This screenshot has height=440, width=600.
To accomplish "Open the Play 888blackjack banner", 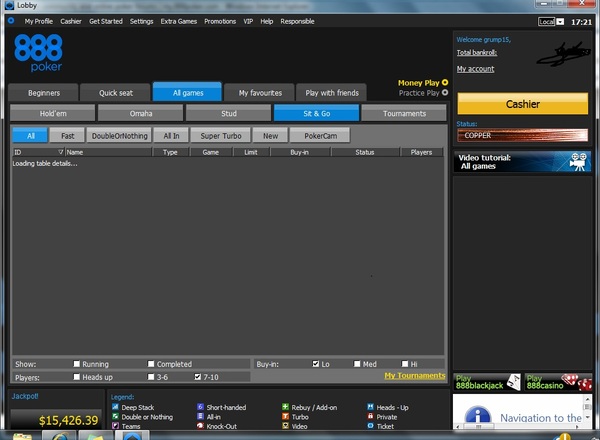I will point(488,382).
